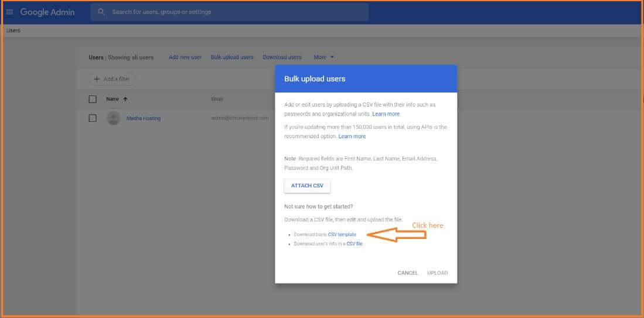The image size is (644, 318).
Task: Select Bulk upload users in toolbar
Action: point(232,57)
